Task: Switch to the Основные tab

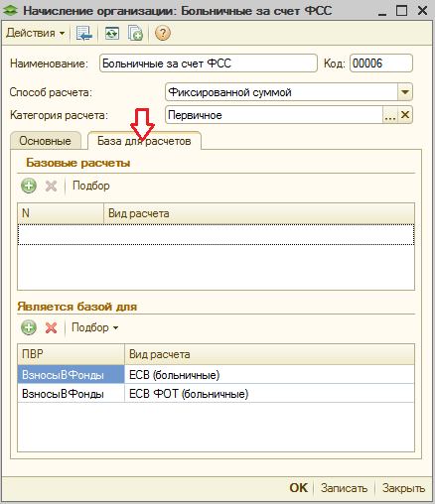Action: tap(46, 141)
